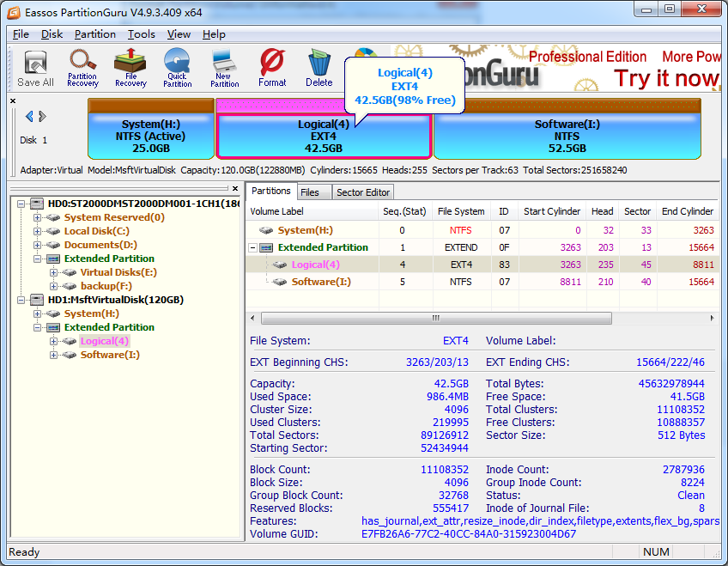The image size is (728, 566).
Task: Open the File Recovery tool
Action: (x=130, y=68)
